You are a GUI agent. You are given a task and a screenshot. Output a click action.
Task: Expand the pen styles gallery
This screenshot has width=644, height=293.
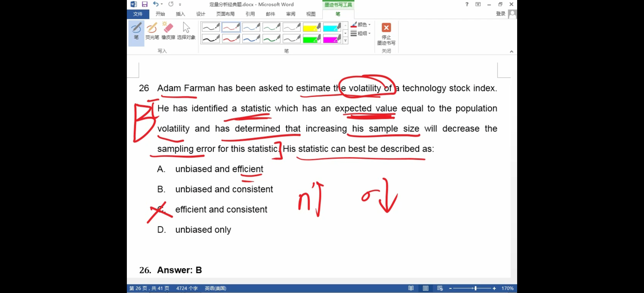(x=345, y=41)
